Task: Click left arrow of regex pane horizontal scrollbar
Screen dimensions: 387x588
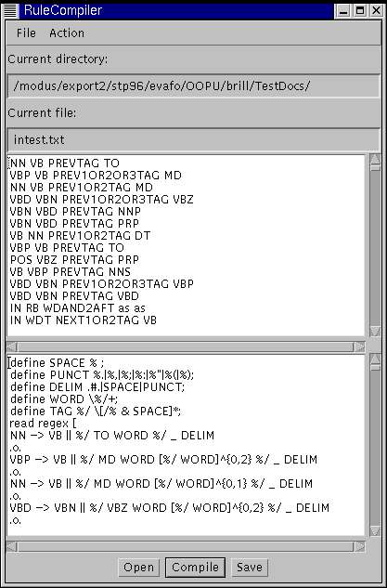Action: pos(12,546)
